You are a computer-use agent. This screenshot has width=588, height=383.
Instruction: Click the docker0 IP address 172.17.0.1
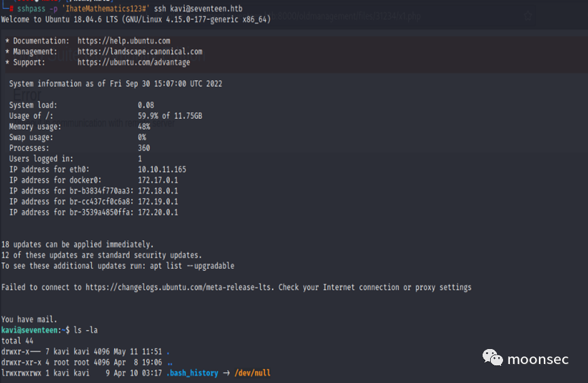click(x=158, y=180)
